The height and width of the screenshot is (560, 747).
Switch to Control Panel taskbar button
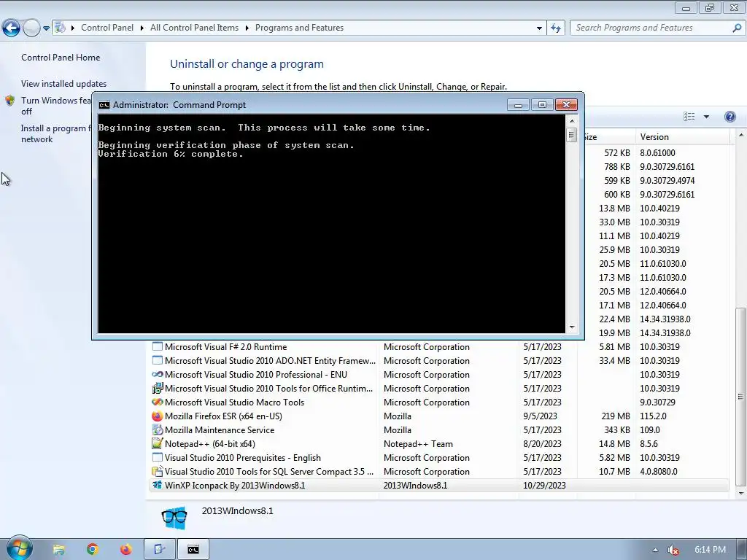160,550
